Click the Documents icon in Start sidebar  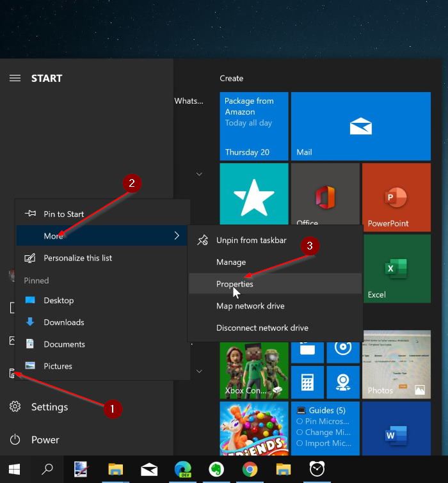click(x=12, y=308)
